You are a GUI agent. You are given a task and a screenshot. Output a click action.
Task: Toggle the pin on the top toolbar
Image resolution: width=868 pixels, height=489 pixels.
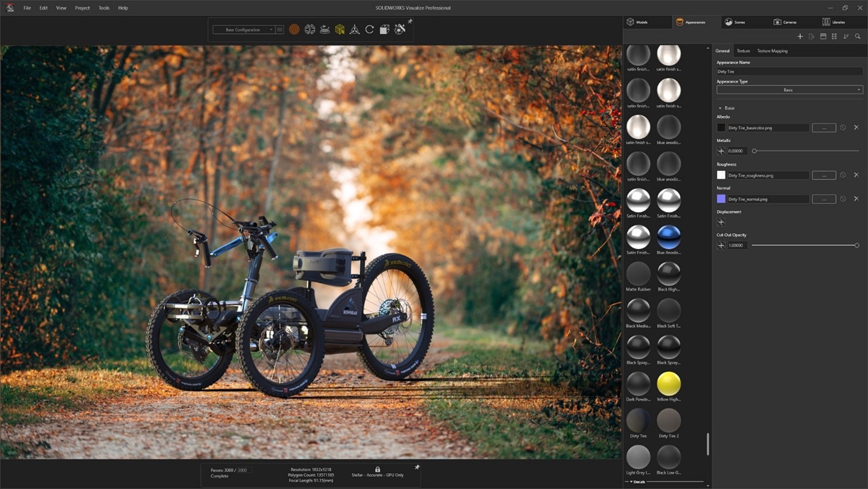tap(410, 22)
